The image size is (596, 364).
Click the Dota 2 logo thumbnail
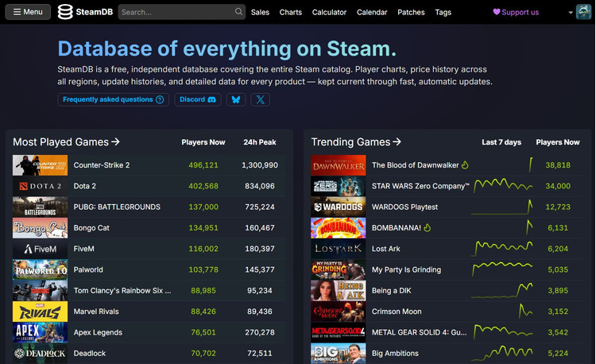(x=40, y=186)
